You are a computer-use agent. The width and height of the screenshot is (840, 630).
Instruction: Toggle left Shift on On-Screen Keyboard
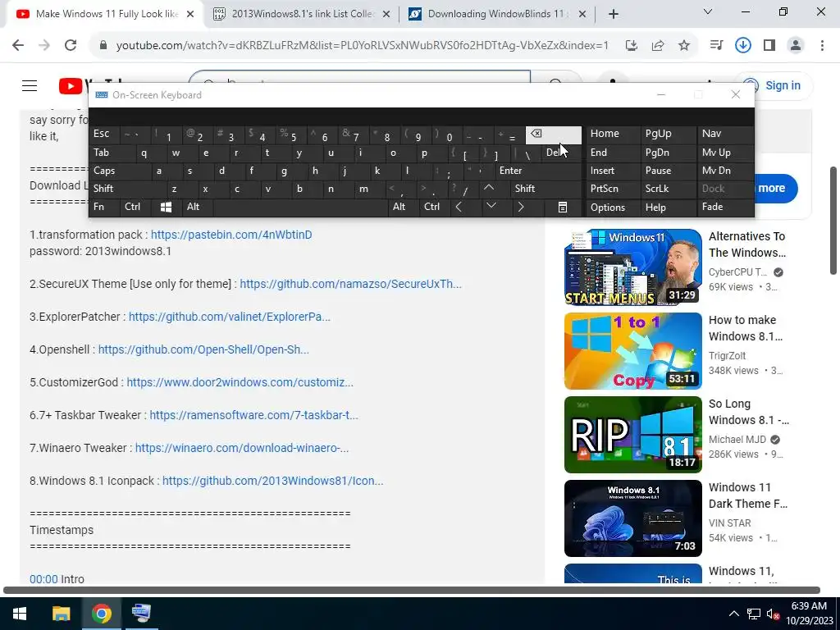pyautogui.click(x=126, y=189)
